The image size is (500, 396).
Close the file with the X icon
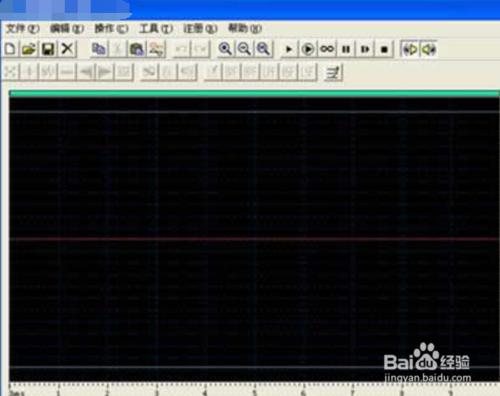click(67, 49)
